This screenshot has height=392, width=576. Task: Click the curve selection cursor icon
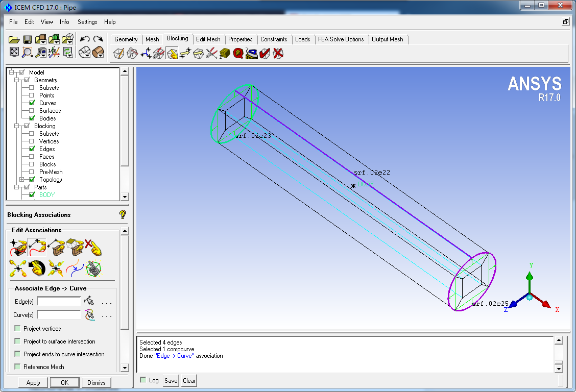pos(90,314)
